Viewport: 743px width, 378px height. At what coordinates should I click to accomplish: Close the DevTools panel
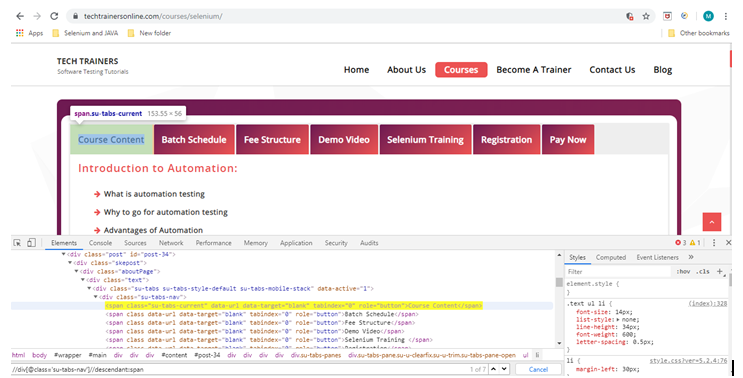coord(728,243)
